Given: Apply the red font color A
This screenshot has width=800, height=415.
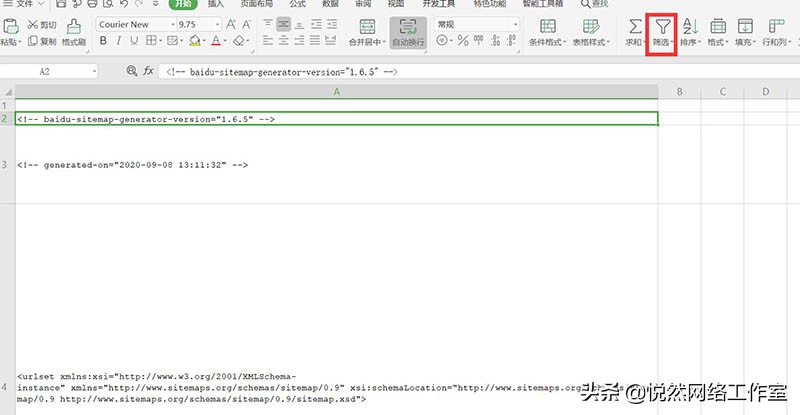Looking at the screenshot, I should 216,40.
